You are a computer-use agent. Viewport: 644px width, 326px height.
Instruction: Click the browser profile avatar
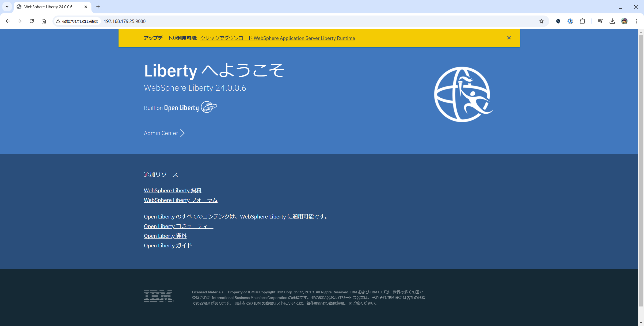624,21
